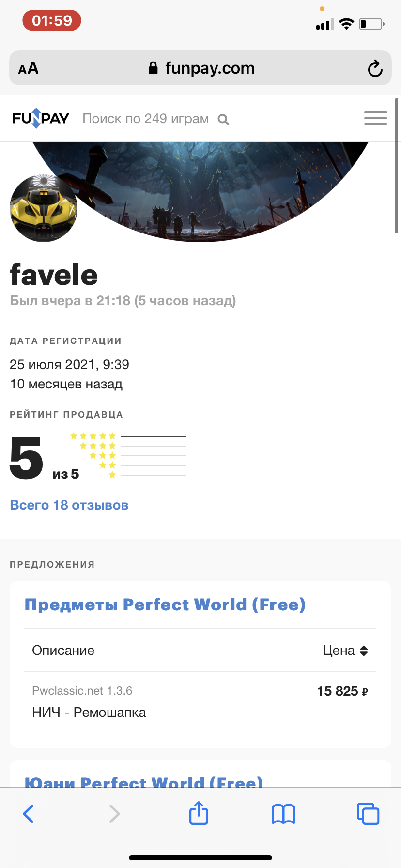Open the FunPay hamburger menu
The height and width of the screenshot is (868, 401).
(375, 118)
